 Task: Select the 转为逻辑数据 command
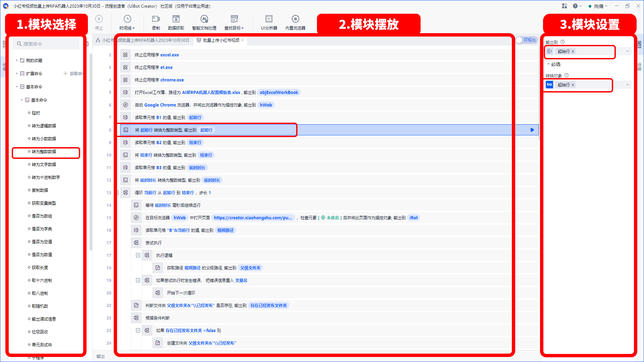pos(44,126)
